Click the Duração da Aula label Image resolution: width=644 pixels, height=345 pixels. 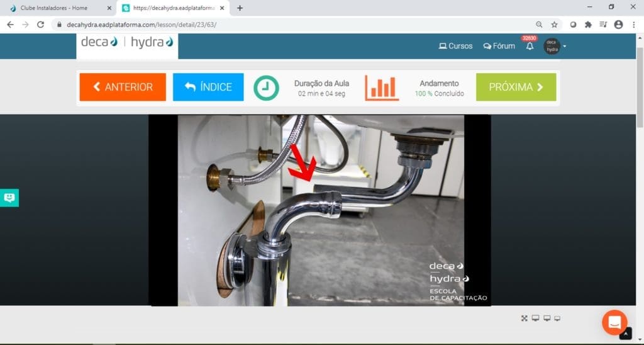point(321,83)
